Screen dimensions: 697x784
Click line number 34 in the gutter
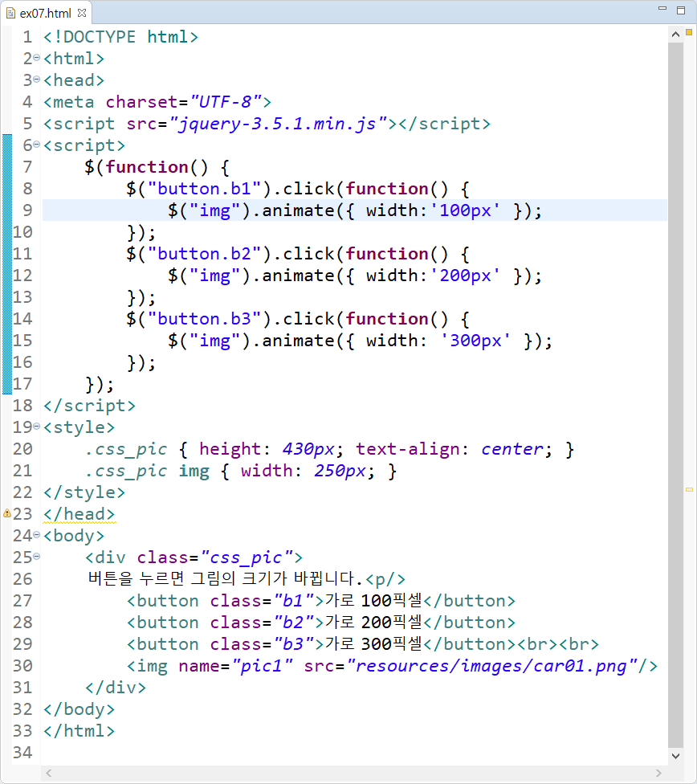[x=22, y=753]
